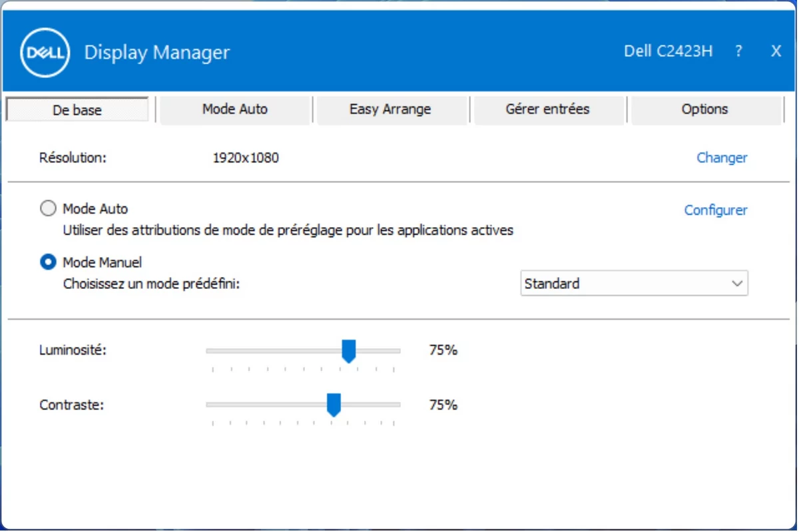Screen dimensions: 799x532
Task: Click the Luminosité 75% value
Action: (x=443, y=350)
